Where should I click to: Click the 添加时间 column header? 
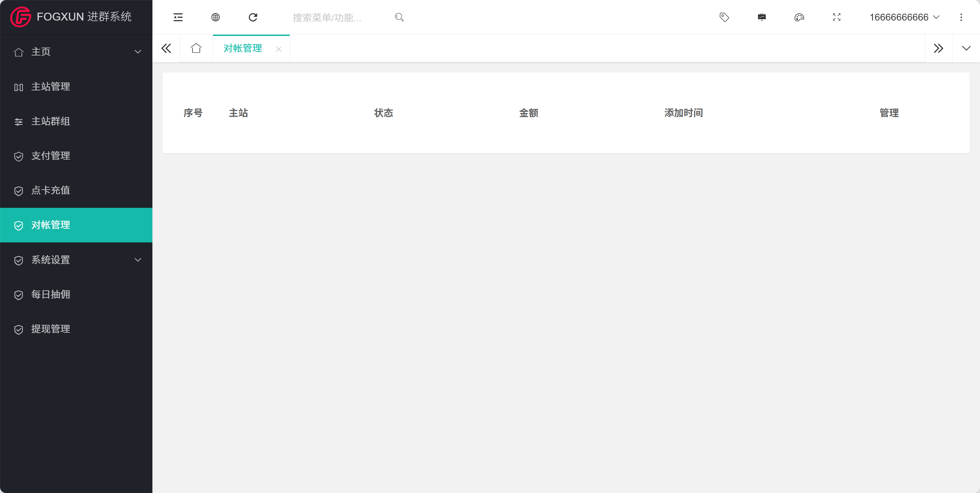684,113
